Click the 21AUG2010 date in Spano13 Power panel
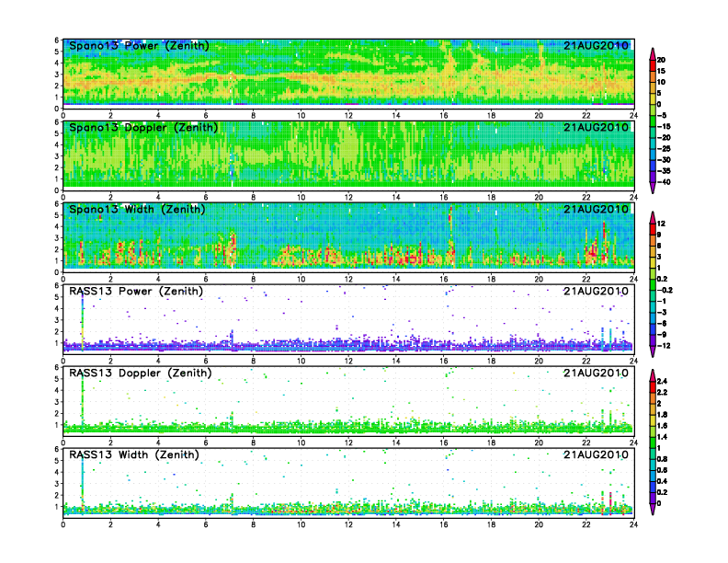728x563 pixels. click(x=596, y=45)
